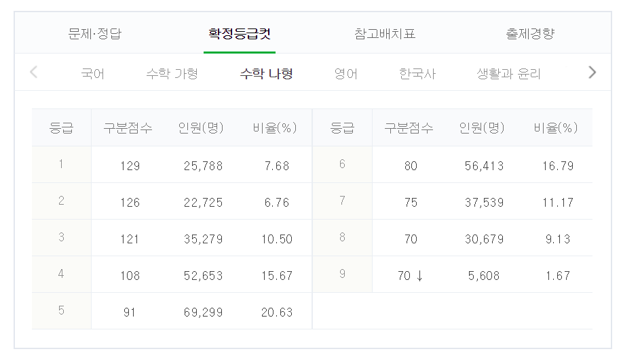Screen dimensions: 621x364
Task: Click the cut score 75
Action: point(411,203)
